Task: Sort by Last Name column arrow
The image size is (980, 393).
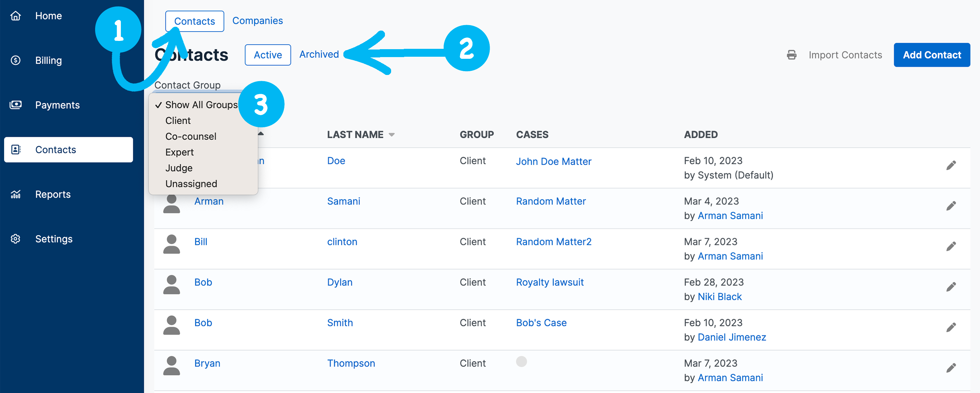Action: pyautogui.click(x=391, y=135)
